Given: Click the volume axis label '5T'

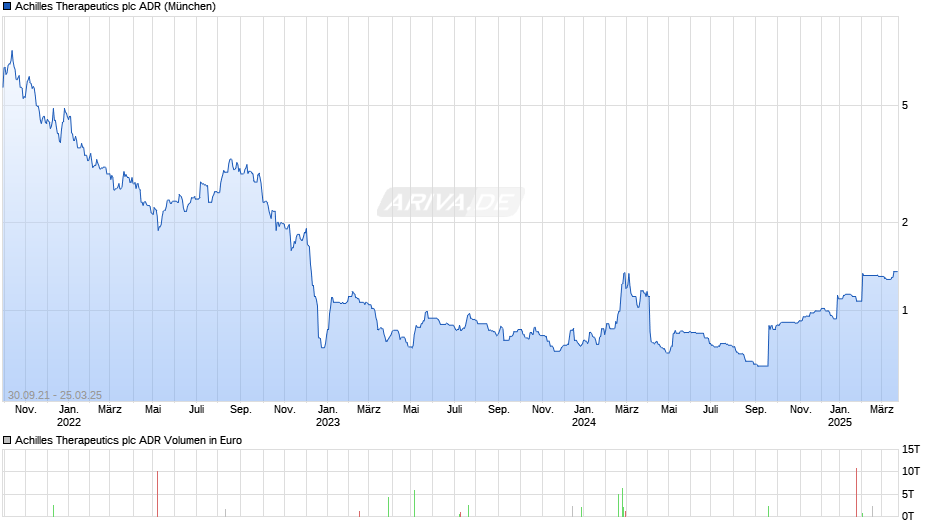Looking at the screenshot, I should [x=908, y=494].
